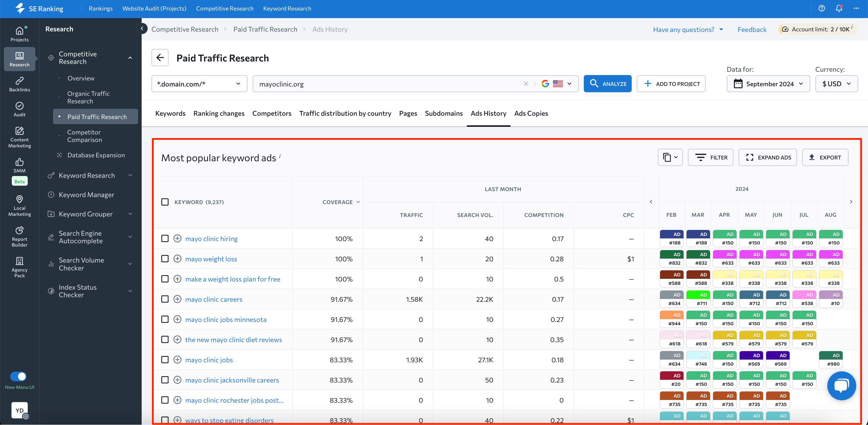Open the SMM Beta section
The width and height of the screenshot is (868, 425).
(20, 171)
